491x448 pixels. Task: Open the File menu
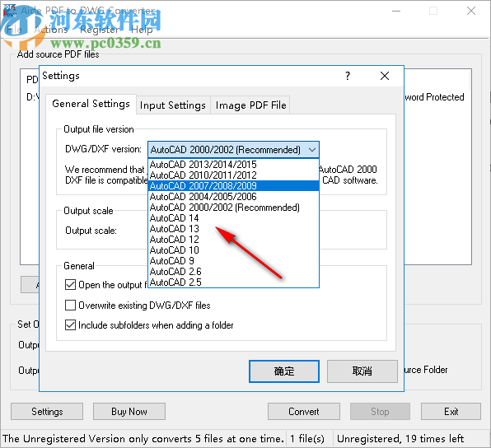(x=14, y=30)
